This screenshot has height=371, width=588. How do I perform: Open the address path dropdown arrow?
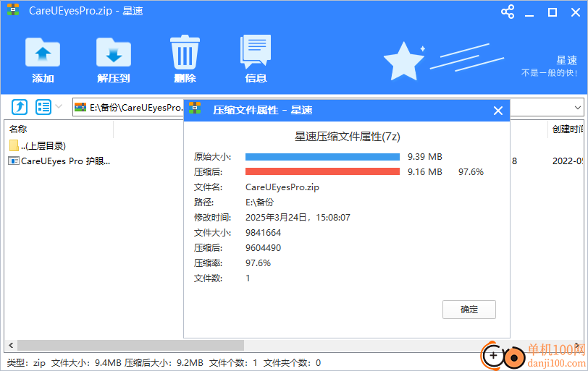pyautogui.click(x=578, y=108)
